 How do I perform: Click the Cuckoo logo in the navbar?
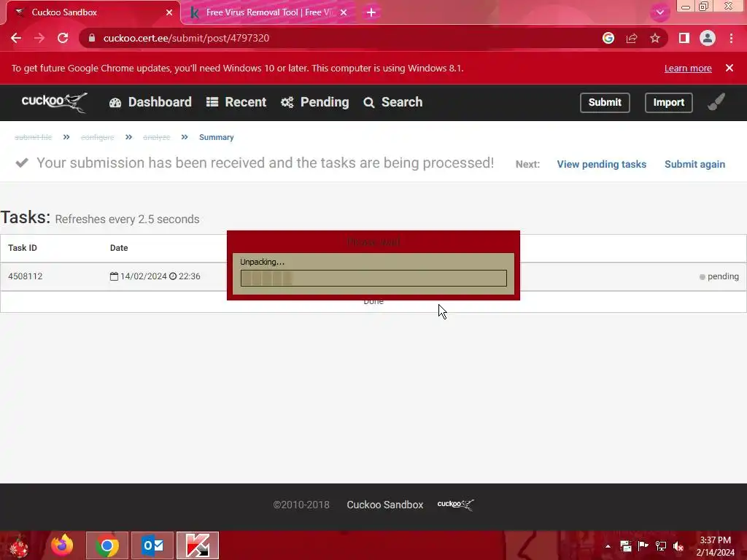pos(54,102)
